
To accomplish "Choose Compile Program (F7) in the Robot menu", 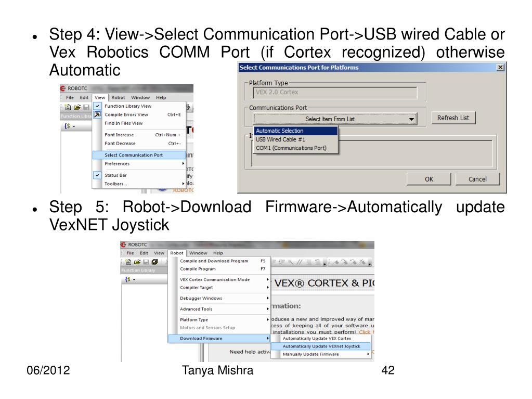I will pyautogui.click(x=219, y=269).
